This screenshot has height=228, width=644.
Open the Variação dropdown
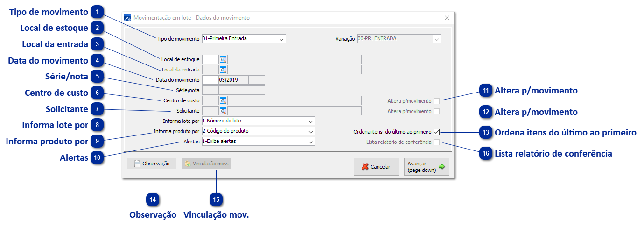(437, 39)
